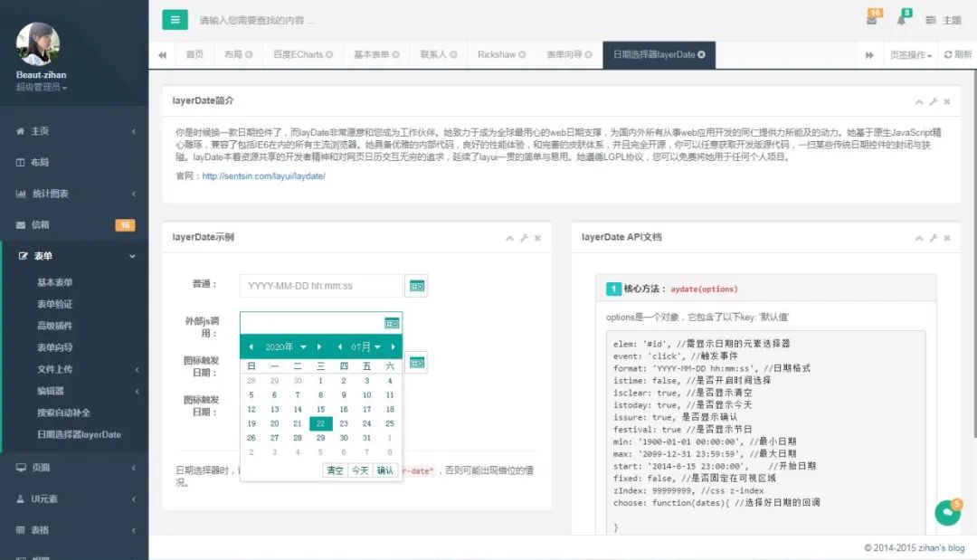This screenshot has width=977, height=560.
Task: Click calendar icon inside 外部js调用 input
Action: pyautogui.click(x=392, y=323)
